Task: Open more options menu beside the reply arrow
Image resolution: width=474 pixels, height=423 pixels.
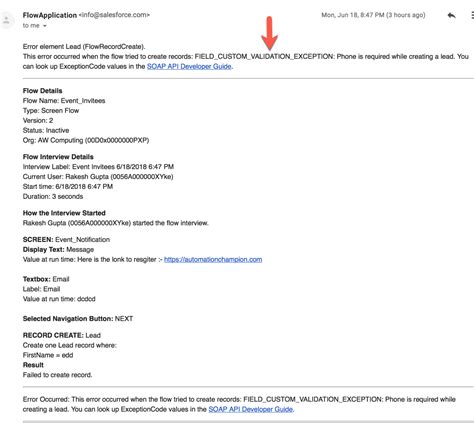Action: point(472,15)
